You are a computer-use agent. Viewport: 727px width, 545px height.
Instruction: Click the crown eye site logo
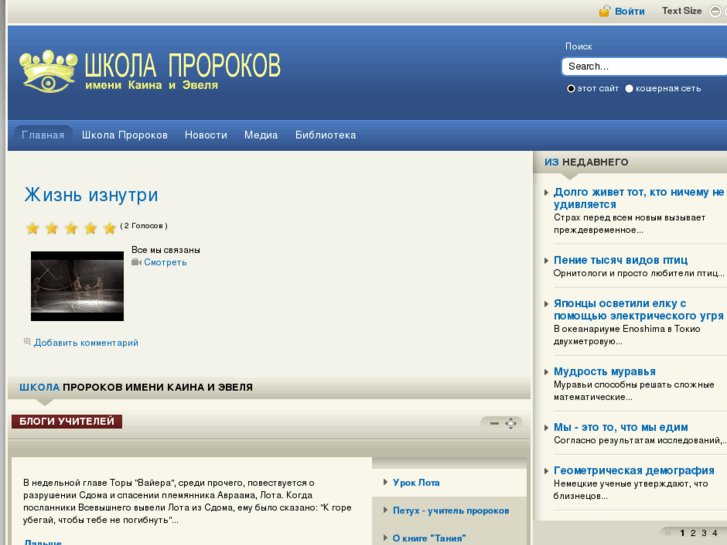pyautogui.click(x=49, y=71)
